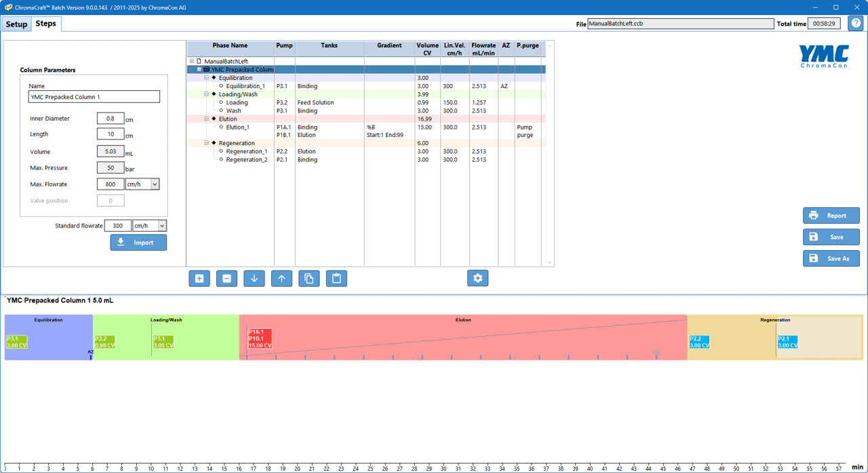
Task: Click the ChromaCraft app icon in title bar
Action: click(x=8, y=7)
